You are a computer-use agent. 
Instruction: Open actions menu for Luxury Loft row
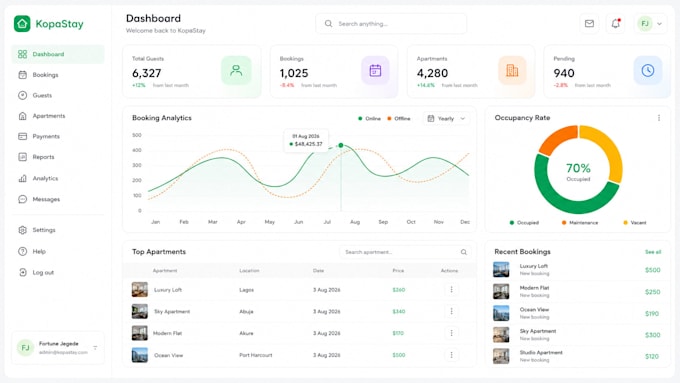point(451,289)
